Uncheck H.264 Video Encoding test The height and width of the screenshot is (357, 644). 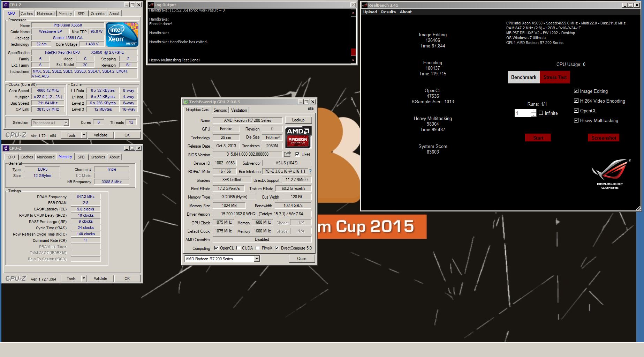pyautogui.click(x=576, y=101)
